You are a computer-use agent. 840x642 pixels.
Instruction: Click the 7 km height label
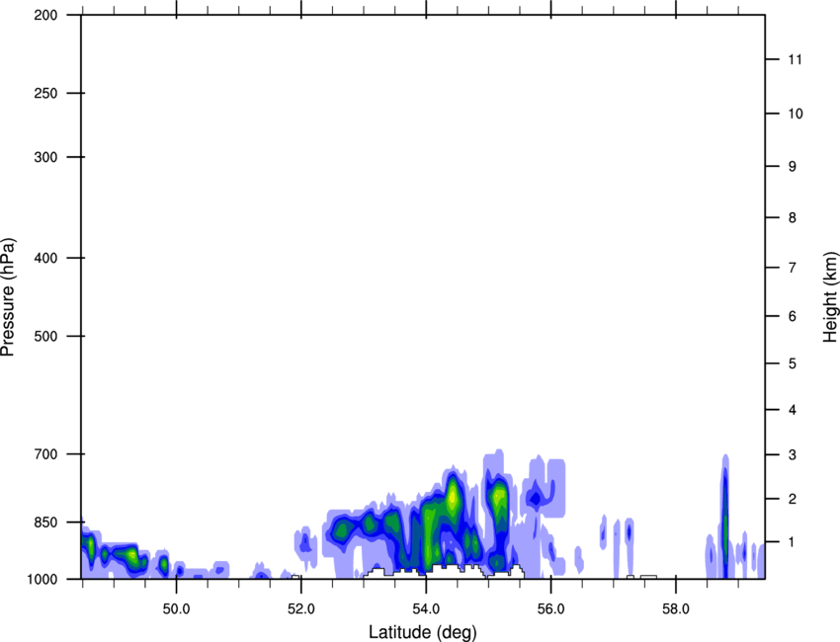click(x=792, y=268)
